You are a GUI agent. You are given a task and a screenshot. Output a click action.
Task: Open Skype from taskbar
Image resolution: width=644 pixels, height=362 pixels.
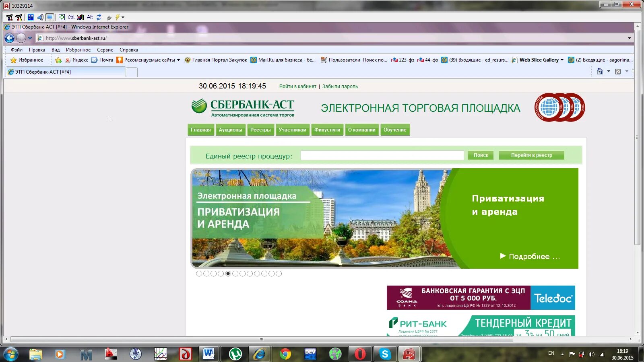[385, 354]
